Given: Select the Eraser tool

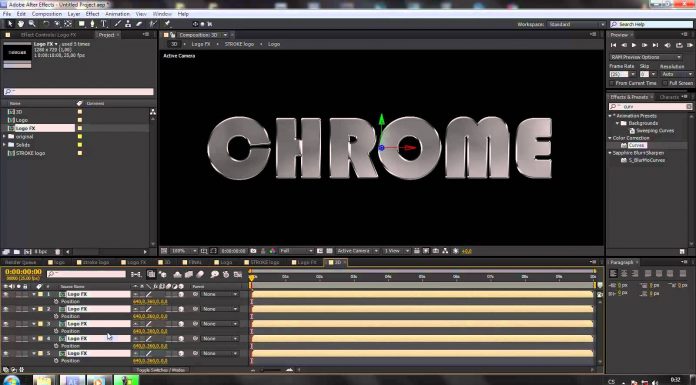Looking at the screenshot, I should 139,24.
